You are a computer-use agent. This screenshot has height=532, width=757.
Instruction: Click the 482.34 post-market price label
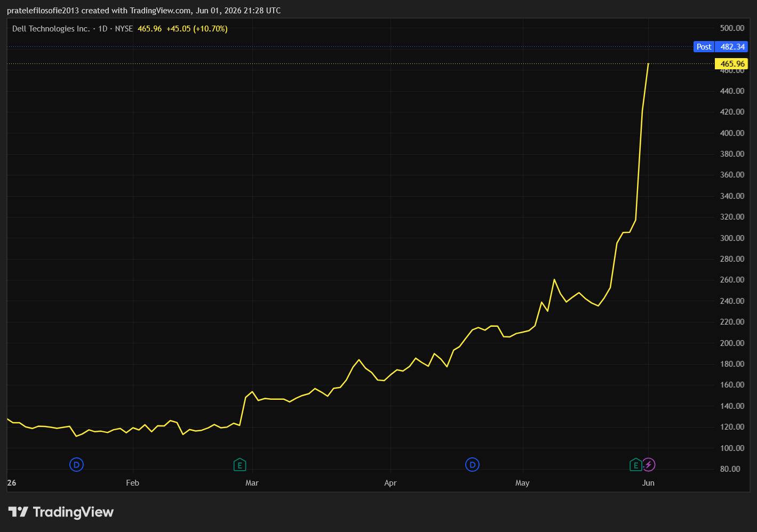732,47
